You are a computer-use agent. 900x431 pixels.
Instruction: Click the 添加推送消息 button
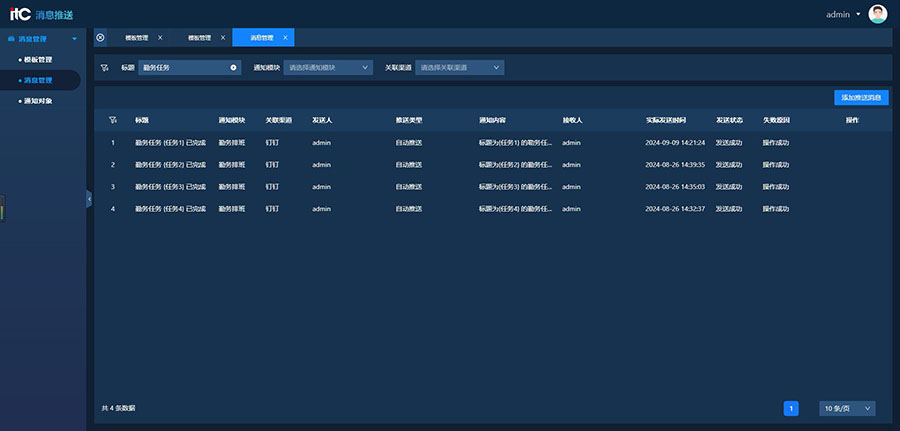861,97
